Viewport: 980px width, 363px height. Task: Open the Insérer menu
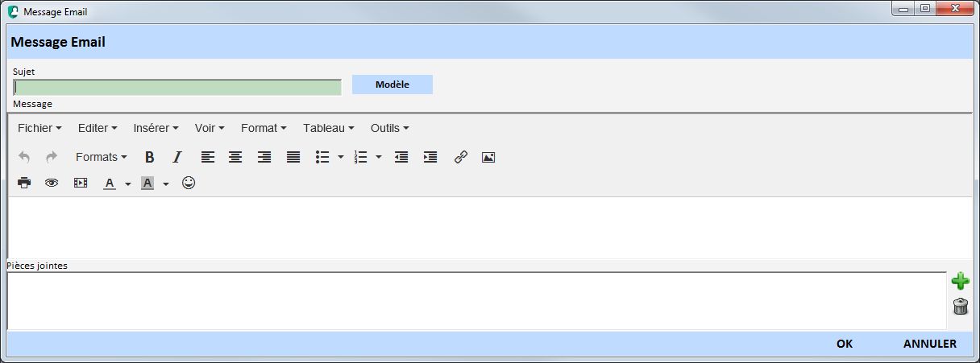point(157,128)
